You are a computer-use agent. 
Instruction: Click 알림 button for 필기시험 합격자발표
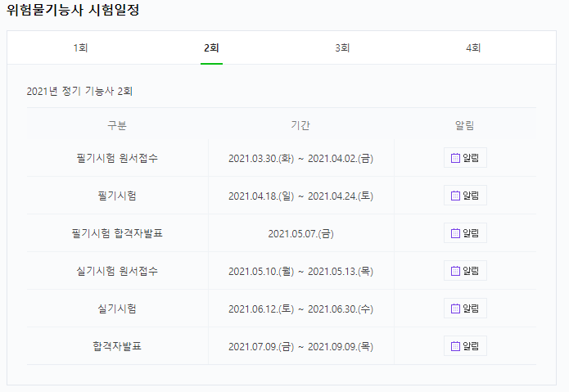(465, 232)
